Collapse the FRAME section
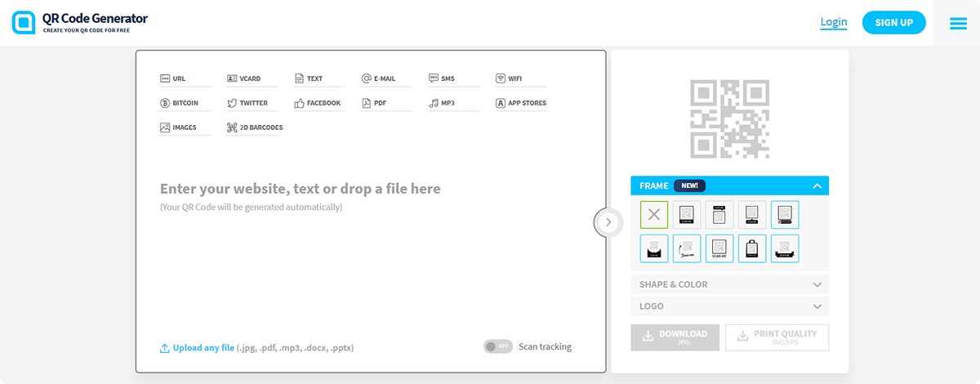Screen dimensions: 980x384 [x=729, y=185]
